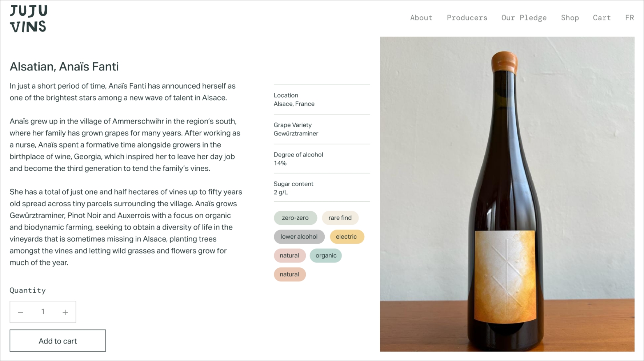Select the natural tag beside organic
Screen dimensions: 644x361
click(x=289, y=256)
